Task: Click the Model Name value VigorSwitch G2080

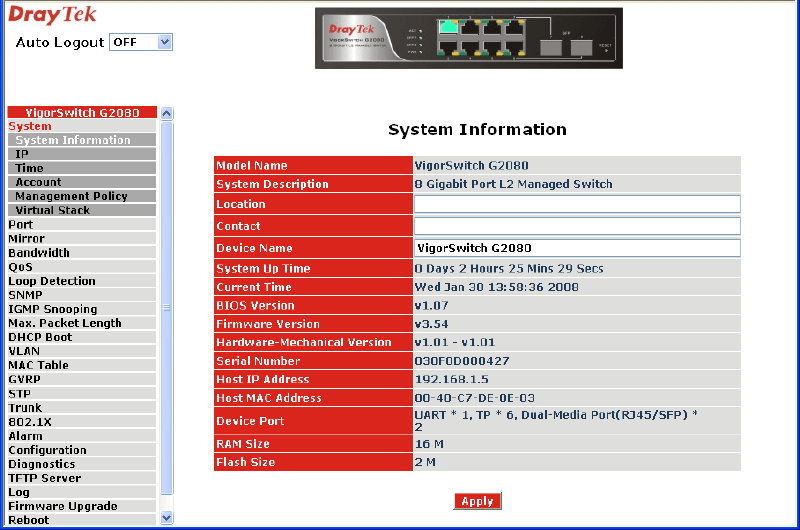Action: click(x=471, y=165)
